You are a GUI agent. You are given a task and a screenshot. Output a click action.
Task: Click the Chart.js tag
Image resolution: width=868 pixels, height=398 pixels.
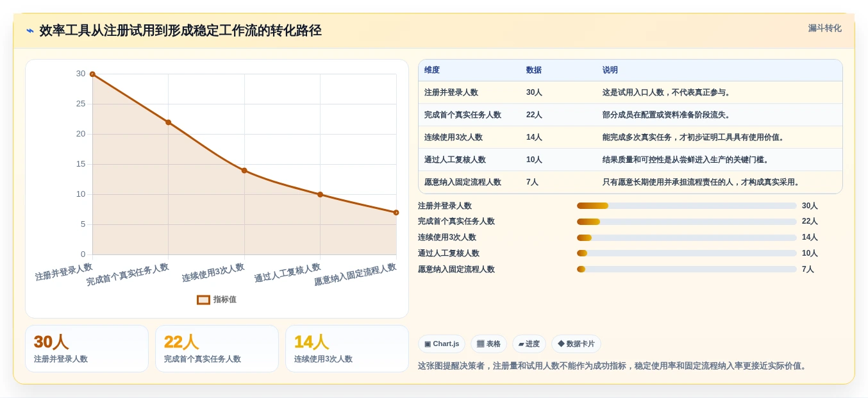coord(442,344)
